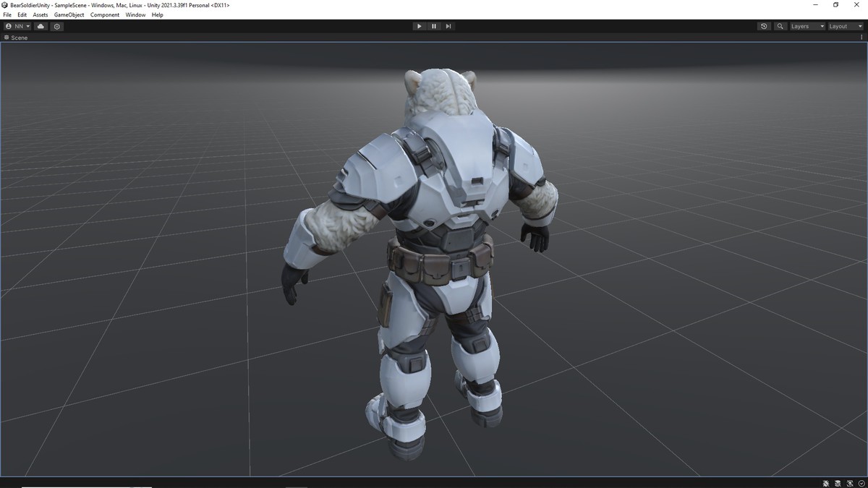Open the Burst compilation status icon
The width and height of the screenshot is (868, 488).
837,483
